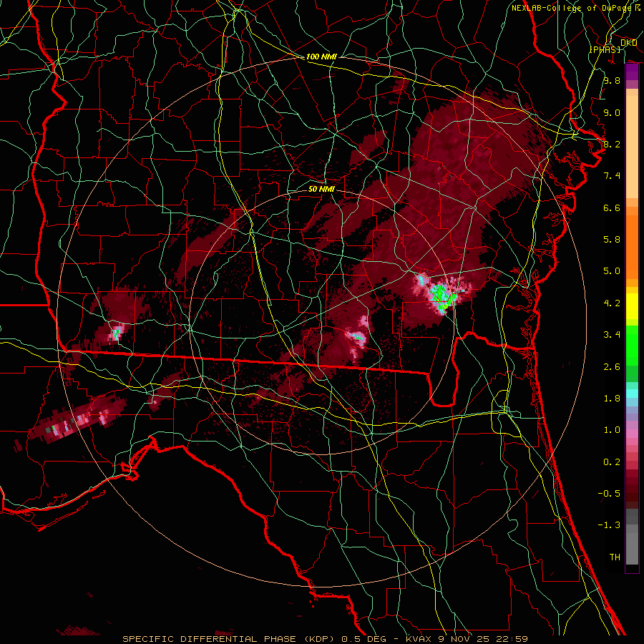
Task: Click the 2.6 legend value
Action: coord(612,367)
